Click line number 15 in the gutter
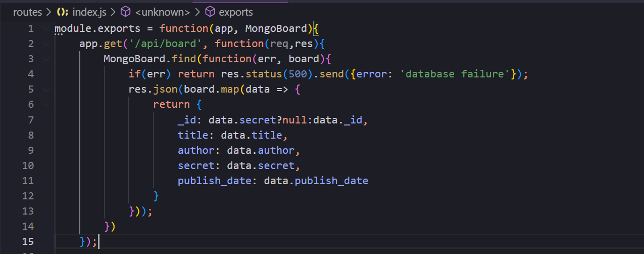 pyautogui.click(x=28, y=241)
